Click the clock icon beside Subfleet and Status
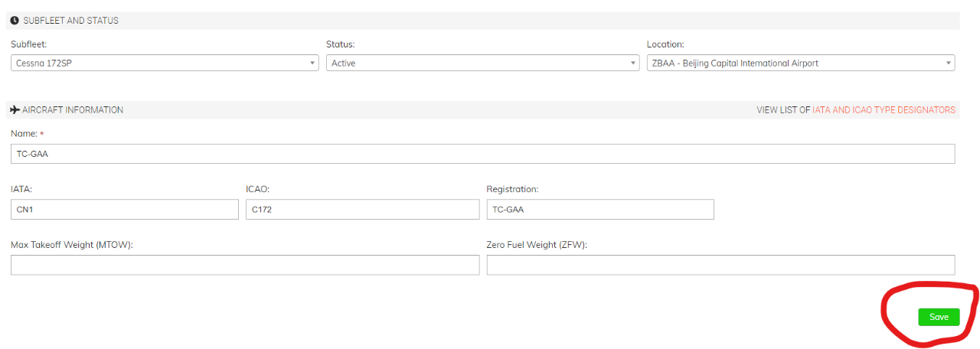This screenshot has width=980, height=349. click(x=15, y=21)
